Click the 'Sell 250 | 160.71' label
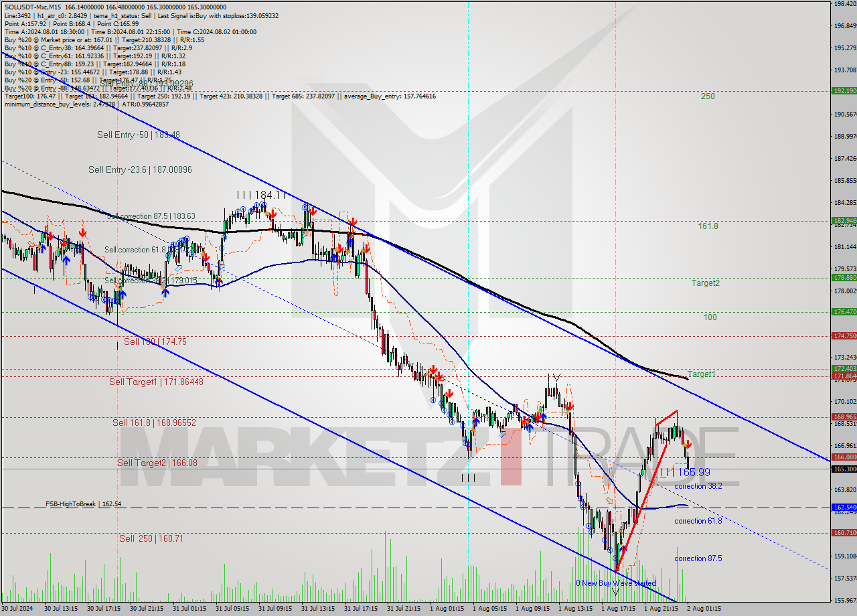The height and width of the screenshot is (616, 857). (x=151, y=538)
